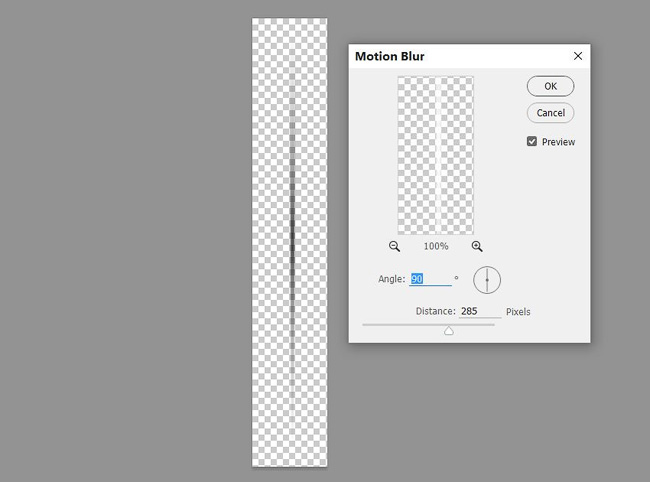Cancel the Motion Blur dialog
The height and width of the screenshot is (482, 650).
(551, 113)
